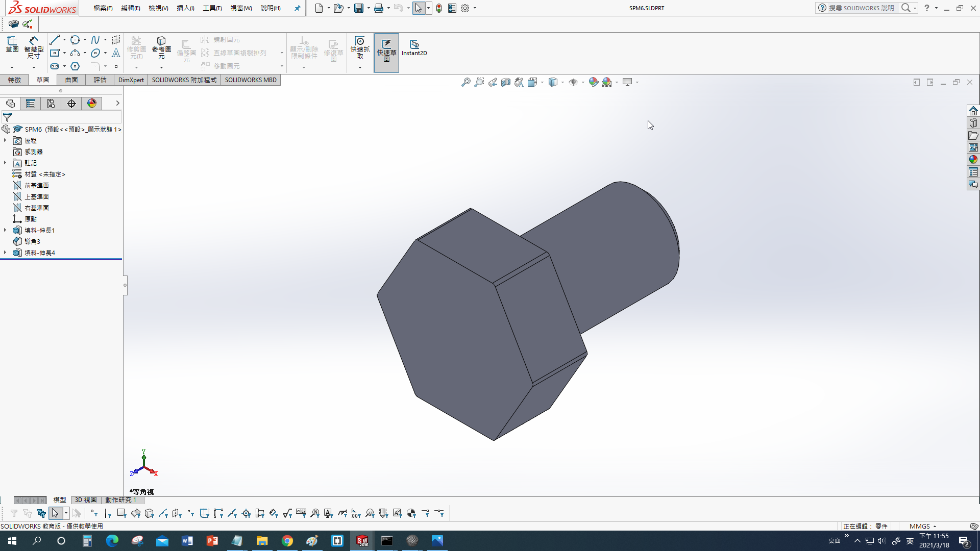Switch to the 曲面 Surfaces ribbon tab
Viewport: 980px width, 551px height.
tap(71, 80)
